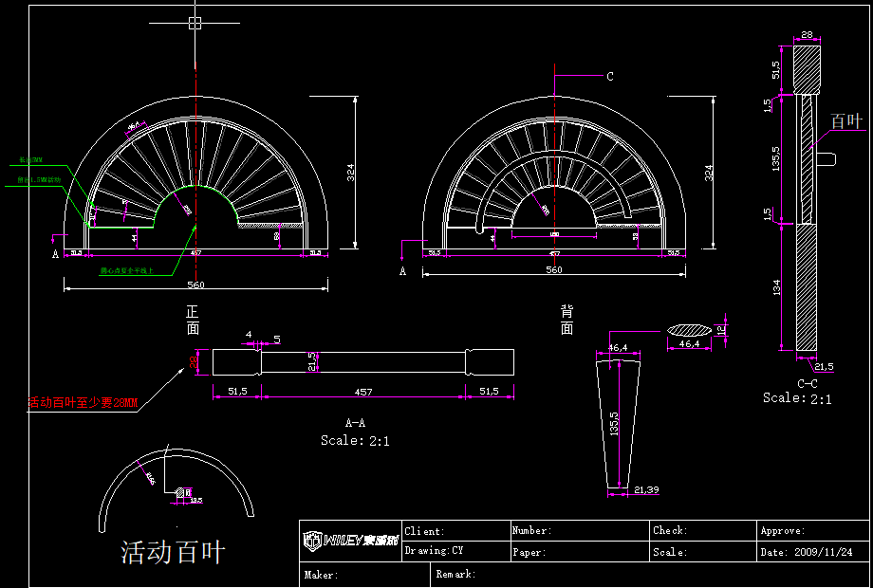This screenshot has width=873, height=588.
Task: Click the small hatched circle detail
Action: 180,492
